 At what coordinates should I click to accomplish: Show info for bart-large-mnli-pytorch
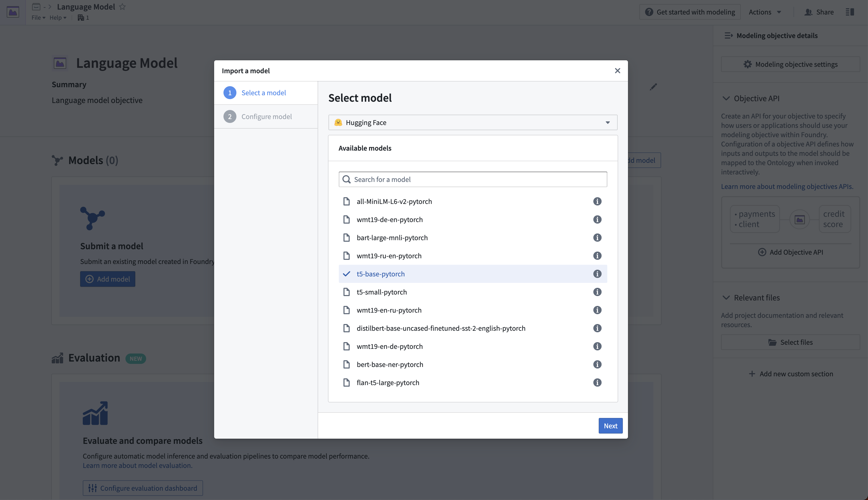(x=597, y=238)
